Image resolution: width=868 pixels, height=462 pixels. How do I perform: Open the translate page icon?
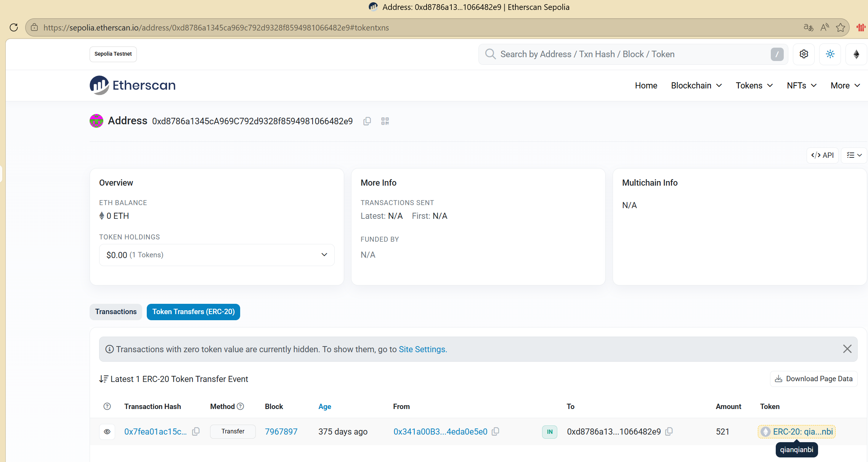(808, 27)
